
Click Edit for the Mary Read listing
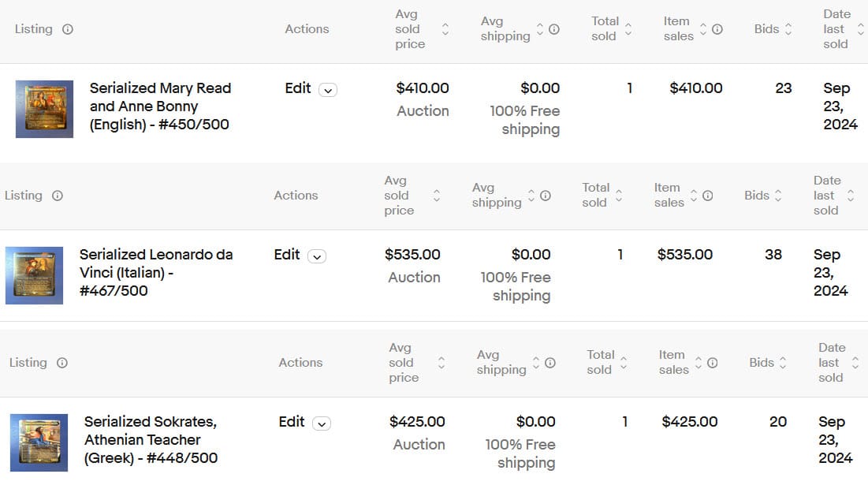[298, 88]
